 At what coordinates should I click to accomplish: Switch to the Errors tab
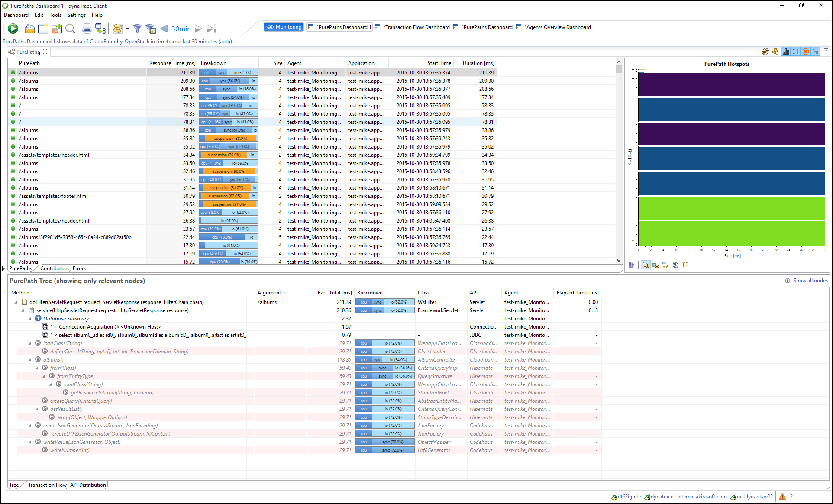(79, 268)
